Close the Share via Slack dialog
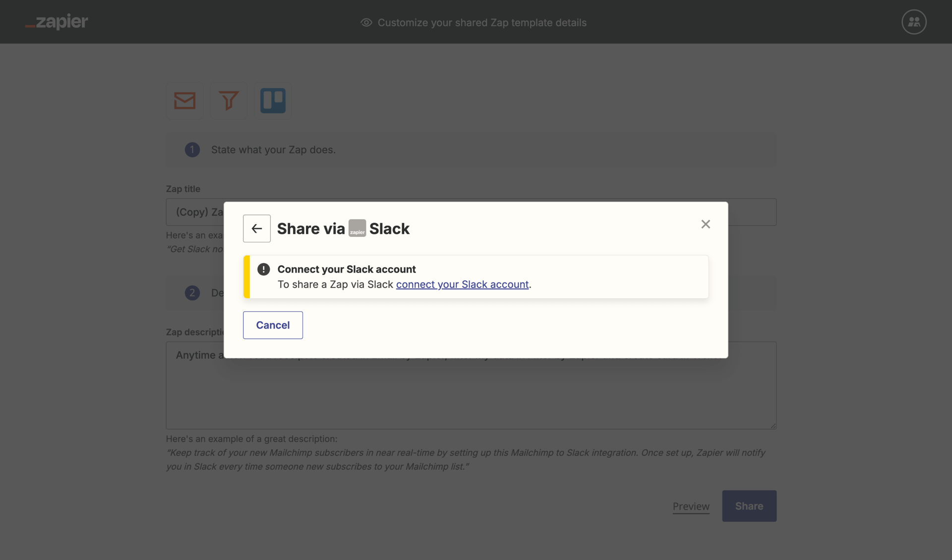 click(706, 224)
